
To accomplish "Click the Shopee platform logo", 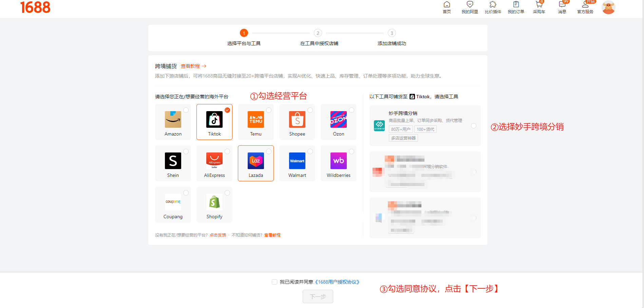I will pyautogui.click(x=297, y=119).
